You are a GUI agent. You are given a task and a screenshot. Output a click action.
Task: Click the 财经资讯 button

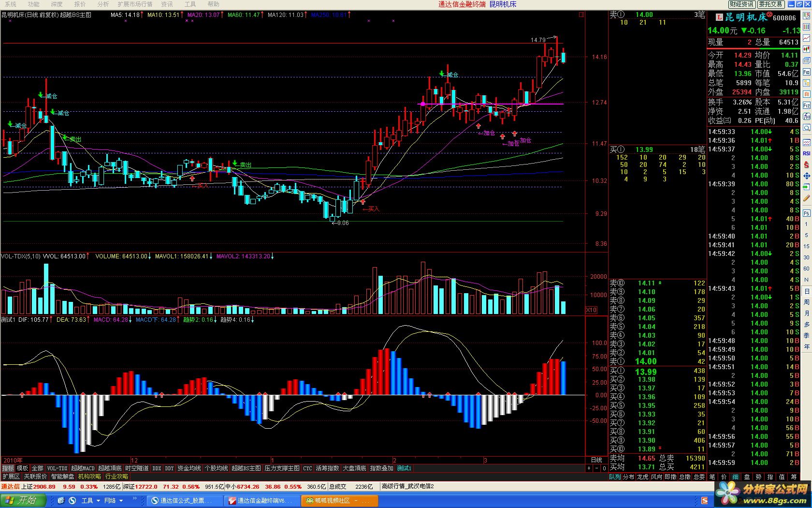pos(741,4)
